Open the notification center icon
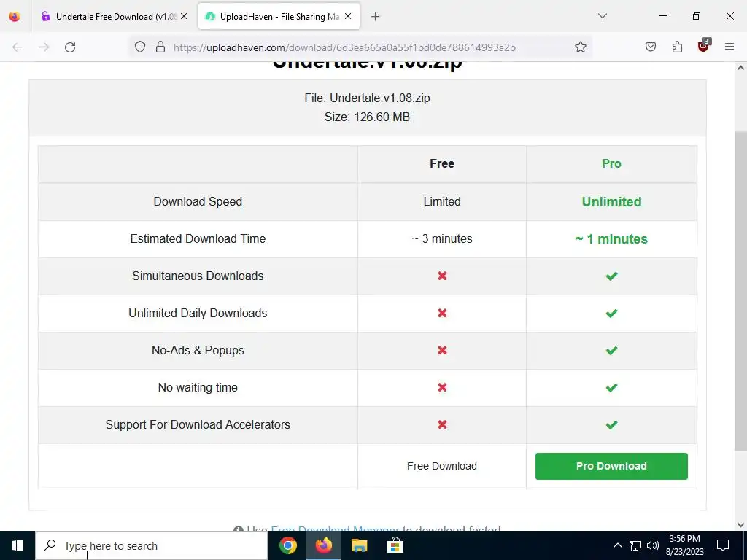This screenshot has height=560, width=747. [x=723, y=545]
